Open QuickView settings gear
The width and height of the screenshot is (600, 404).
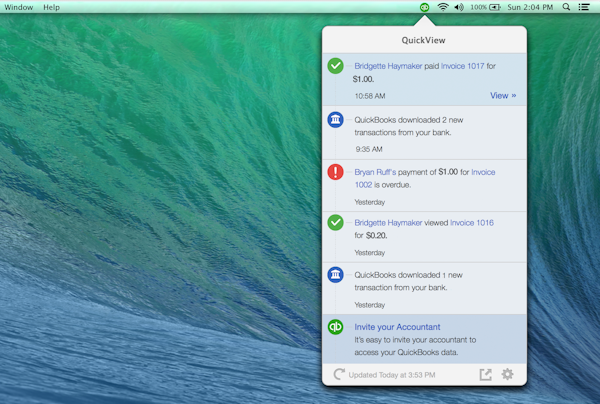(507, 374)
